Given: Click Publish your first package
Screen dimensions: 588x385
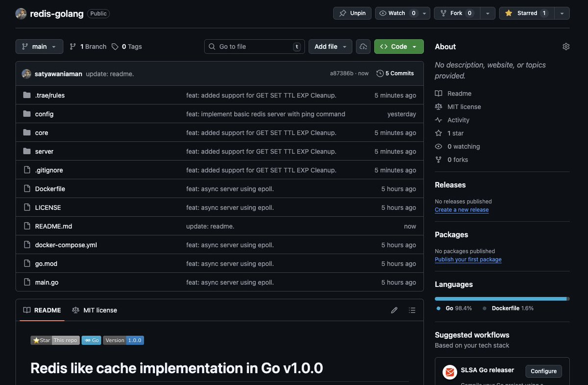Looking at the screenshot, I should click(x=468, y=259).
